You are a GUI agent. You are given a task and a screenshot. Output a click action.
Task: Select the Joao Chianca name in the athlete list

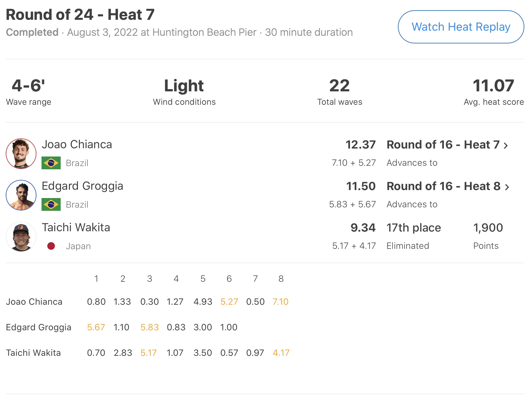coord(77,144)
